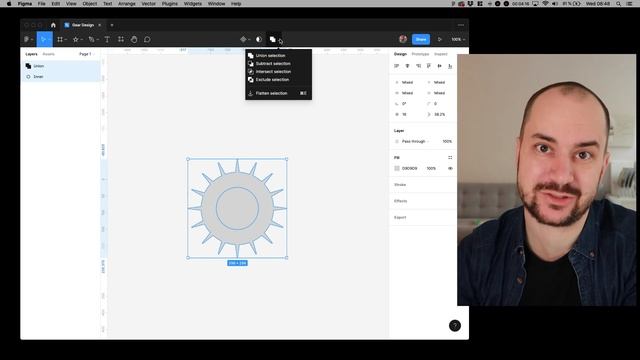The height and width of the screenshot is (360, 640).
Task: Click the rotation 0° field
Action: tap(404, 104)
